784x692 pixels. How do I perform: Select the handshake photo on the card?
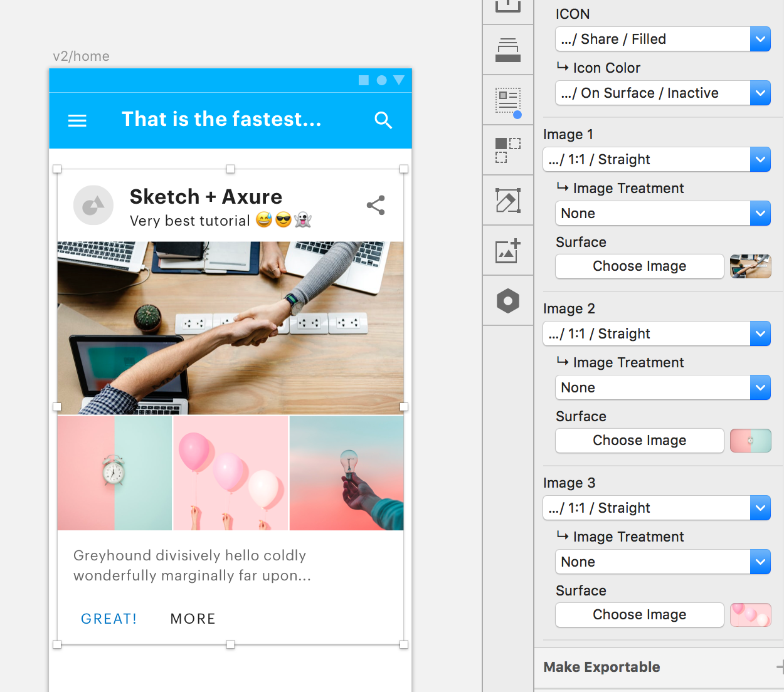(230, 328)
